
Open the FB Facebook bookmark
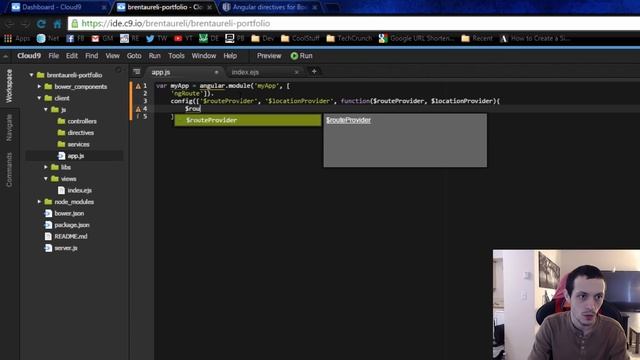coord(76,38)
